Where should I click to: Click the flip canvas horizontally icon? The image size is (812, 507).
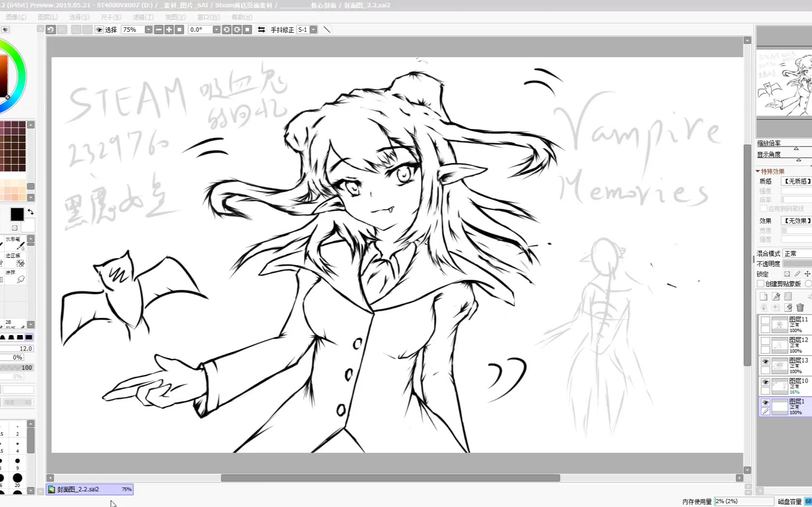pos(262,30)
